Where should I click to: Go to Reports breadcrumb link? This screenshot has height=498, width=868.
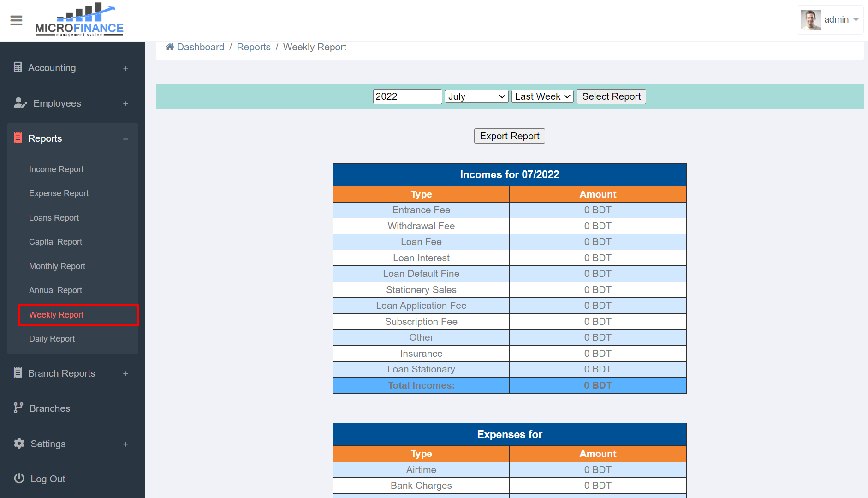click(254, 47)
